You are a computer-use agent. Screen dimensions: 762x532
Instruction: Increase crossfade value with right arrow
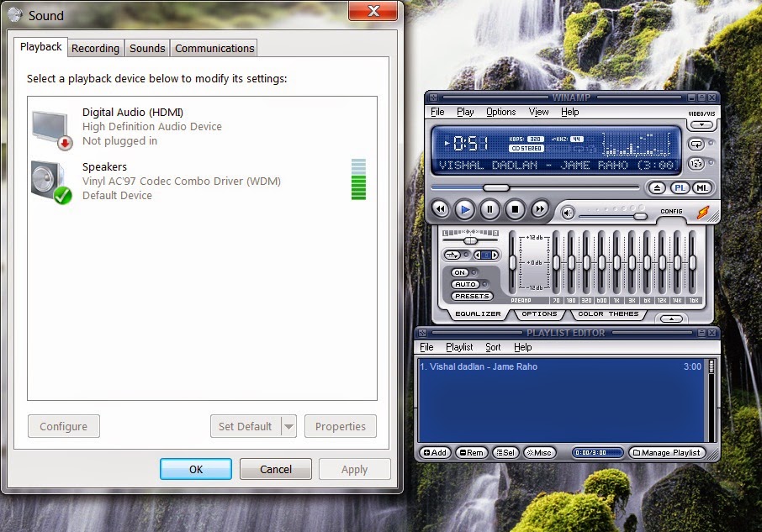coord(495,255)
